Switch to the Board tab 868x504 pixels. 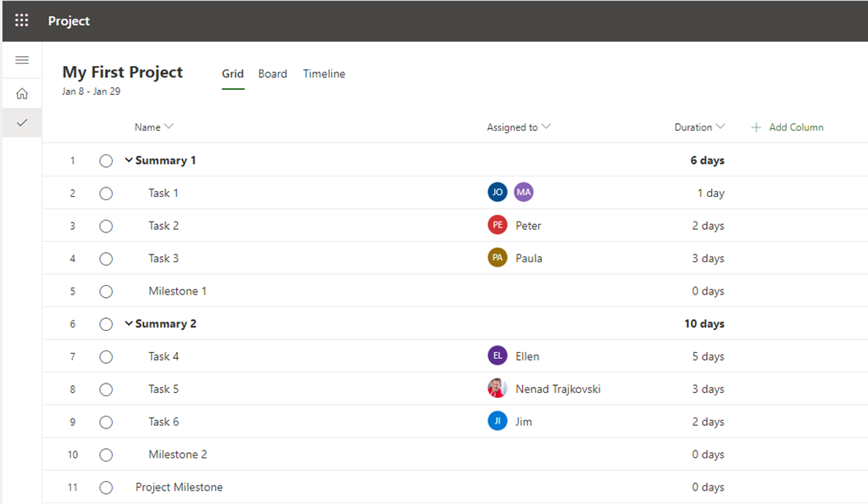point(272,74)
